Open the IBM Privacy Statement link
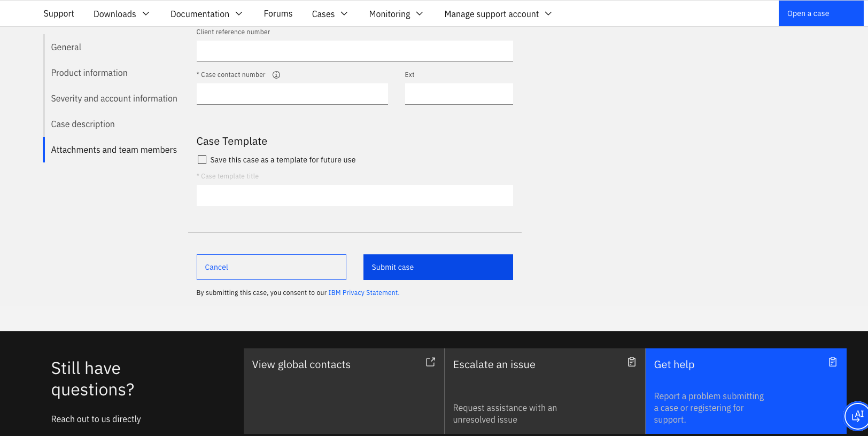 363,293
